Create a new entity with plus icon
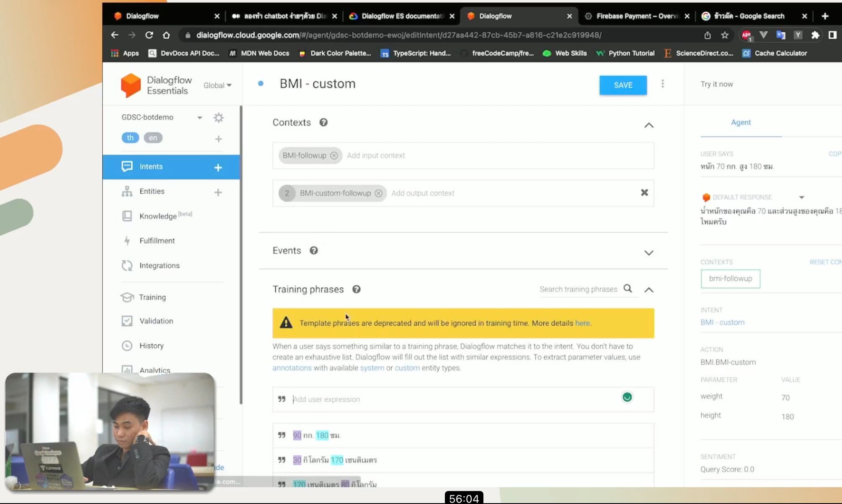This screenshot has height=504, width=842. click(x=218, y=192)
